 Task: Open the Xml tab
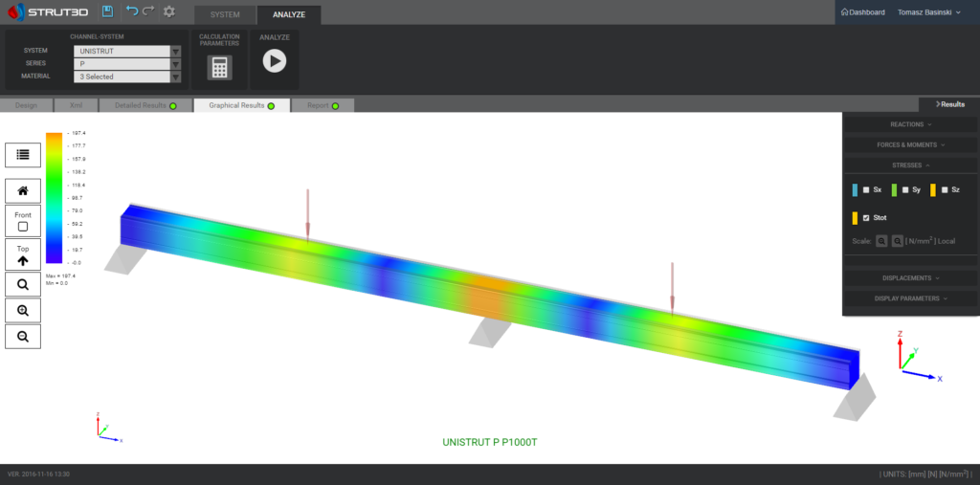77,105
